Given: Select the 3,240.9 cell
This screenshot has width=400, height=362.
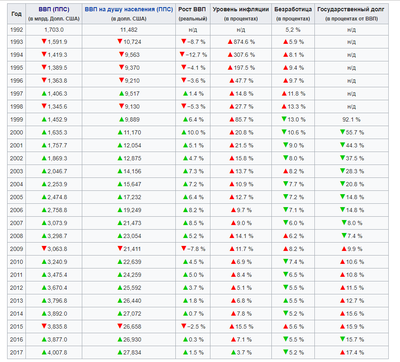Looking at the screenshot, I should pos(54,262).
